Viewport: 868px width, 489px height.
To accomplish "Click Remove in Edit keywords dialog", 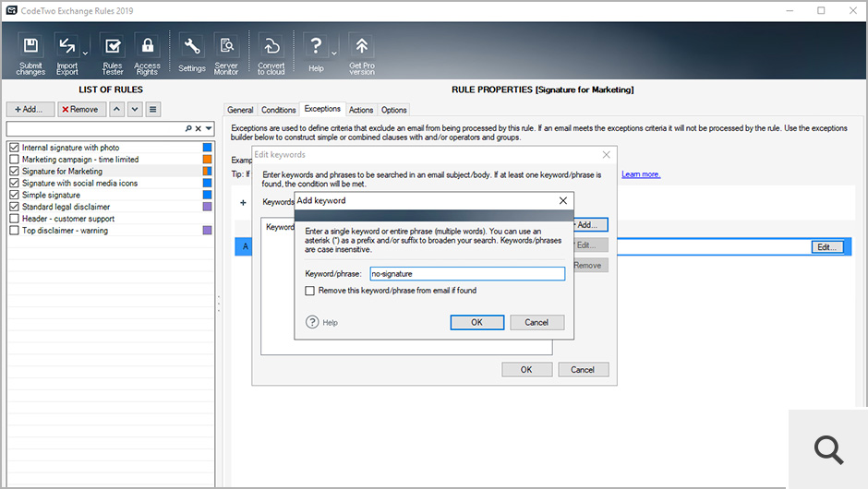I will pos(590,266).
